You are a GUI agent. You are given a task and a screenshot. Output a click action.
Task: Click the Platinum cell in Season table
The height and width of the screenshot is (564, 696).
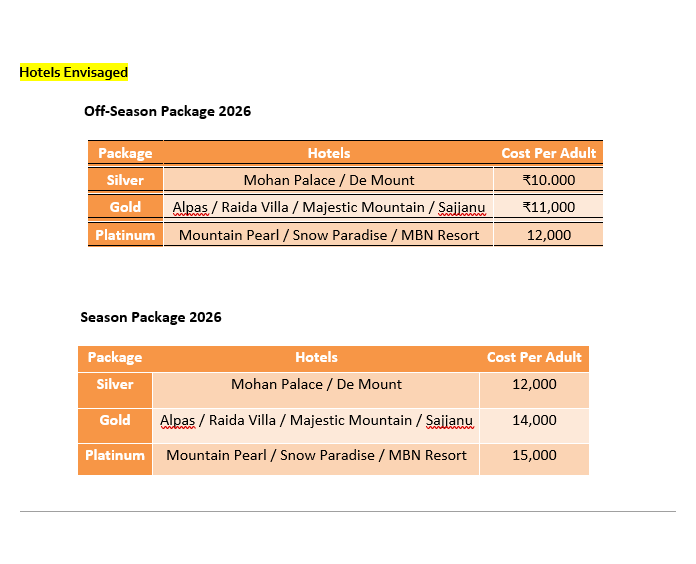click(x=115, y=455)
